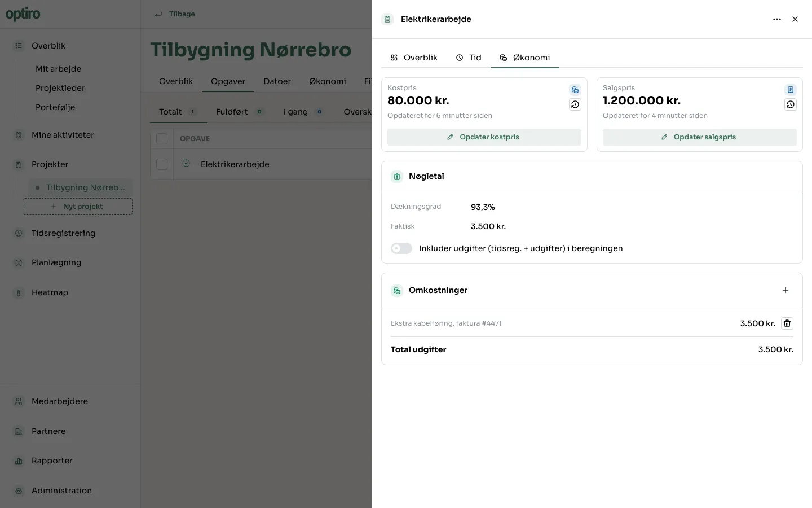Image resolution: width=812 pixels, height=508 pixels.
Task: Click the blue invoice icon in Salgspris card
Action: (x=791, y=90)
